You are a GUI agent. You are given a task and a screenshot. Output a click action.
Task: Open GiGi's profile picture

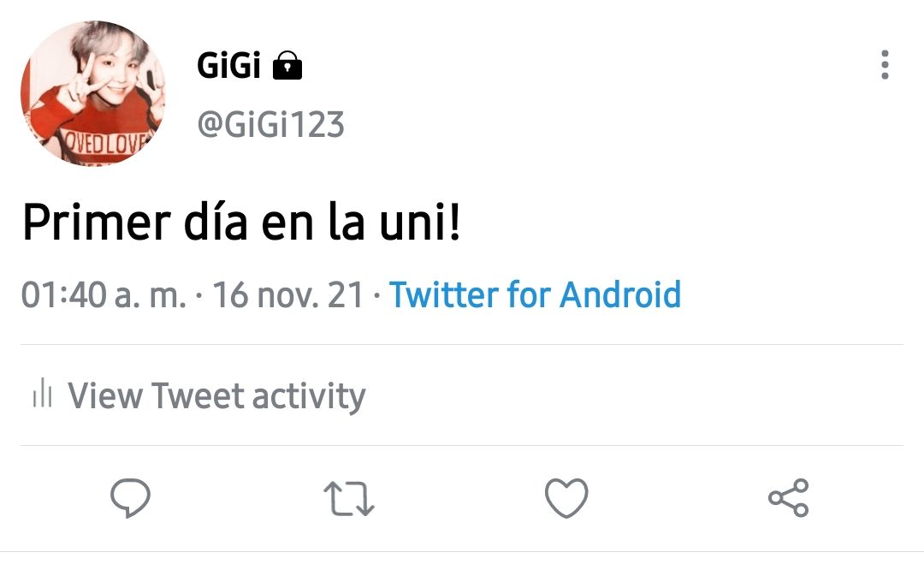click(93, 93)
